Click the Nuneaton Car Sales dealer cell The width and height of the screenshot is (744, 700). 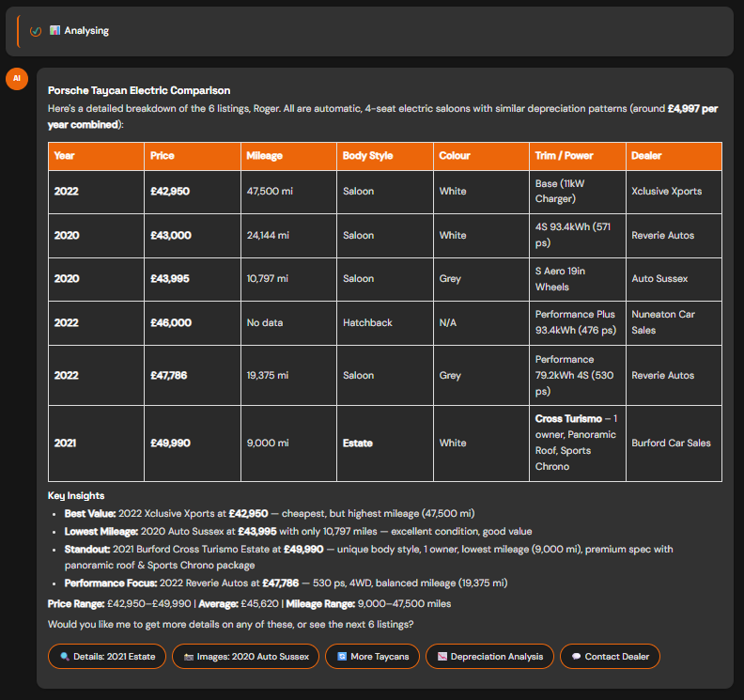(x=674, y=323)
